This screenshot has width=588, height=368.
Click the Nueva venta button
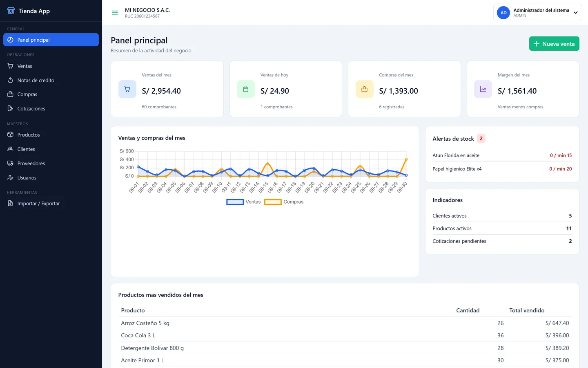[x=554, y=44]
